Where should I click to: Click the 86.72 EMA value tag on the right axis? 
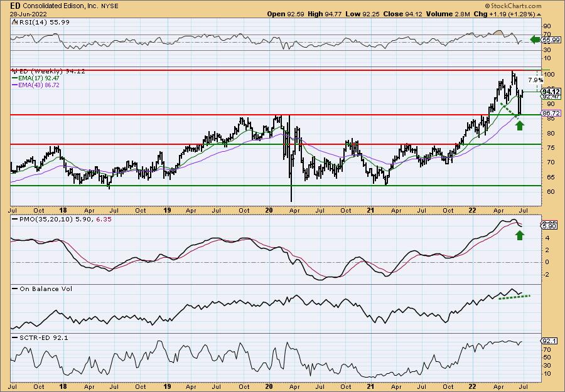tap(551, 113)
